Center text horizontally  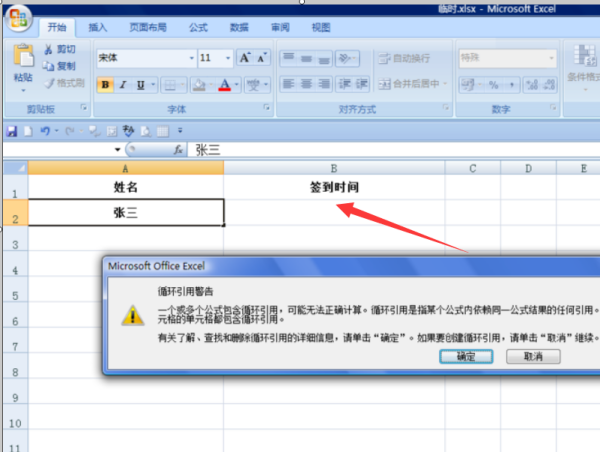pos(306,84)
